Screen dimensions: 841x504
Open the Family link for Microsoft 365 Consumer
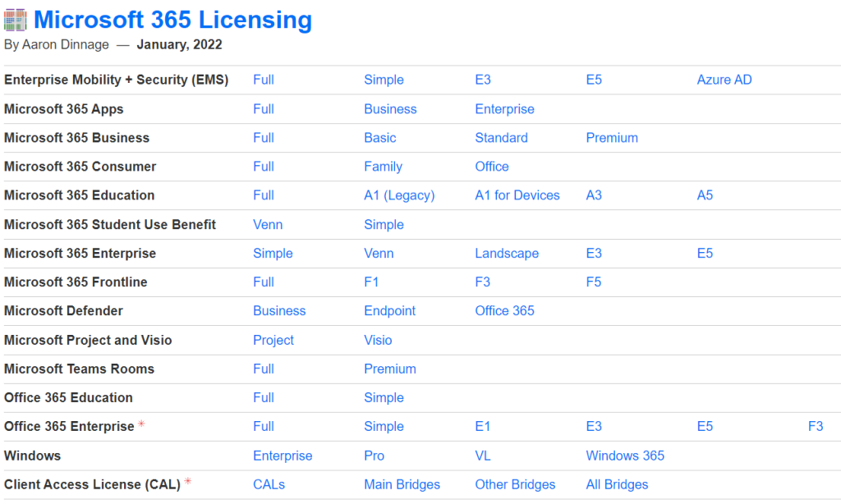pos(383,167)
